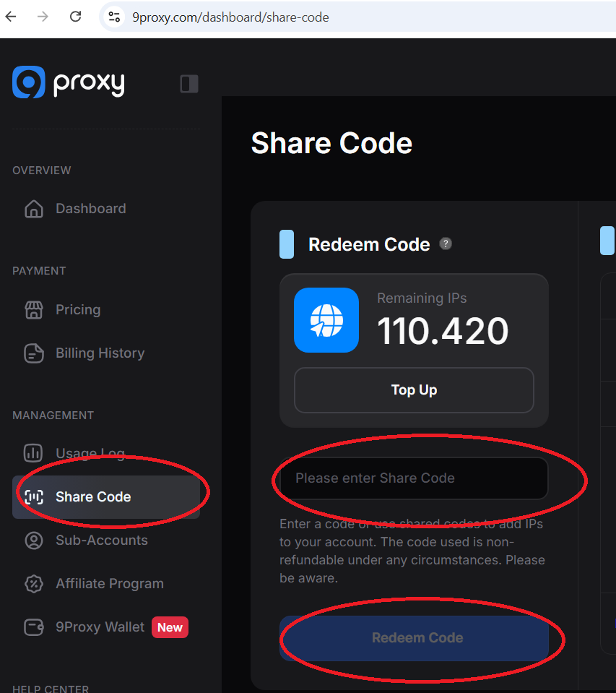The height and width of the screenshot is (693, 616).
Task: Reload the page with browser refresh button
Action: coord(75,17)
